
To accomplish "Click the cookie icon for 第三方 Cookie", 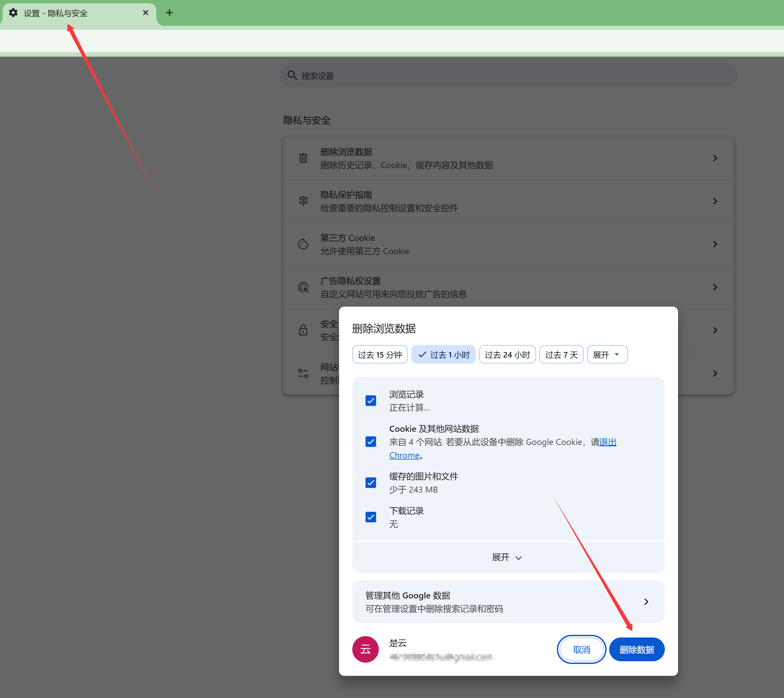I will (x=303, y=244).
